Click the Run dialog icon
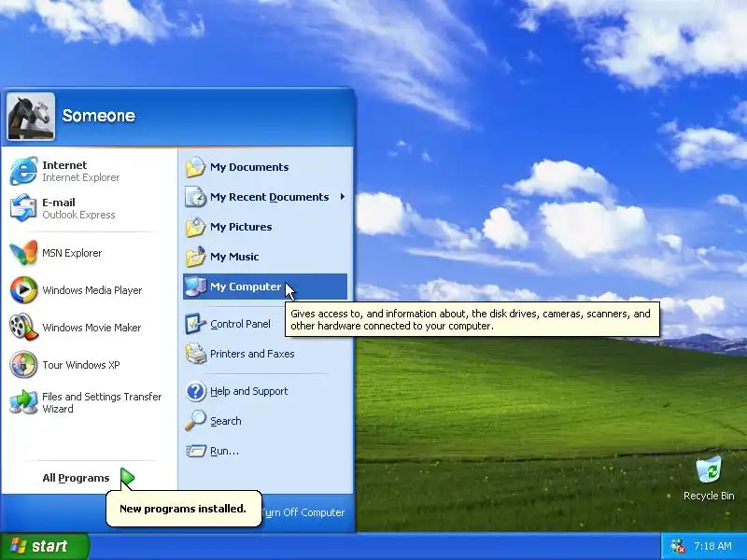The width and height of the screenshot is (747, 560). [x=195, y=451]
